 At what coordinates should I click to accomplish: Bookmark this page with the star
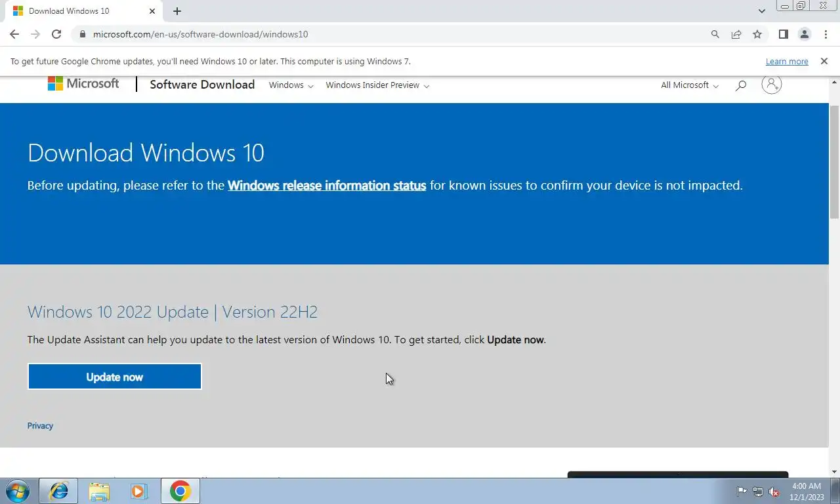[x=757, y=34]
